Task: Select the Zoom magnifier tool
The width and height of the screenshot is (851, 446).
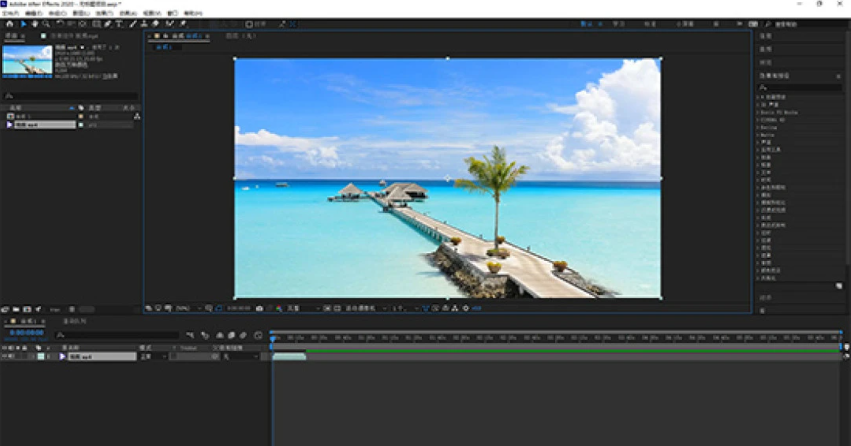Action: coord(46,23)
